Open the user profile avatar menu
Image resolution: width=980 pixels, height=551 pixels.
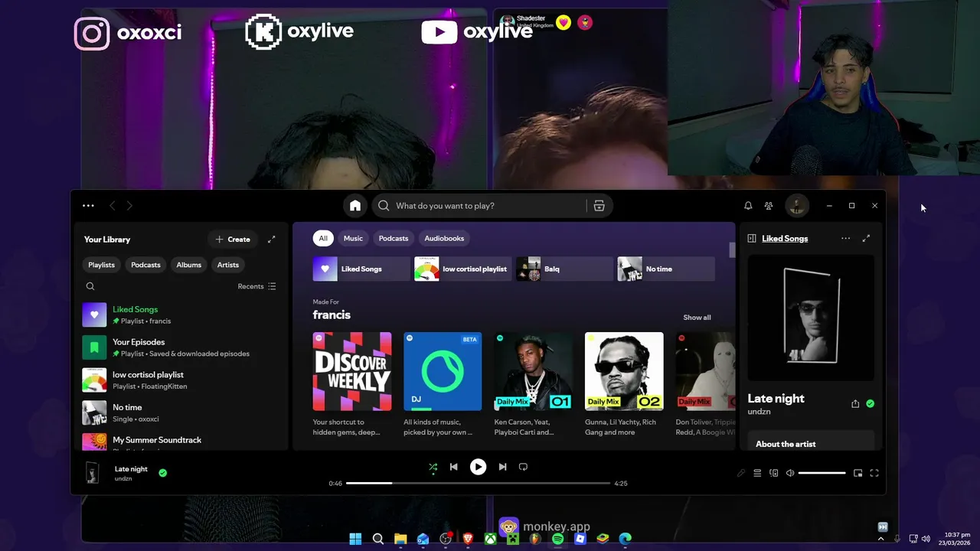[797, 205]
